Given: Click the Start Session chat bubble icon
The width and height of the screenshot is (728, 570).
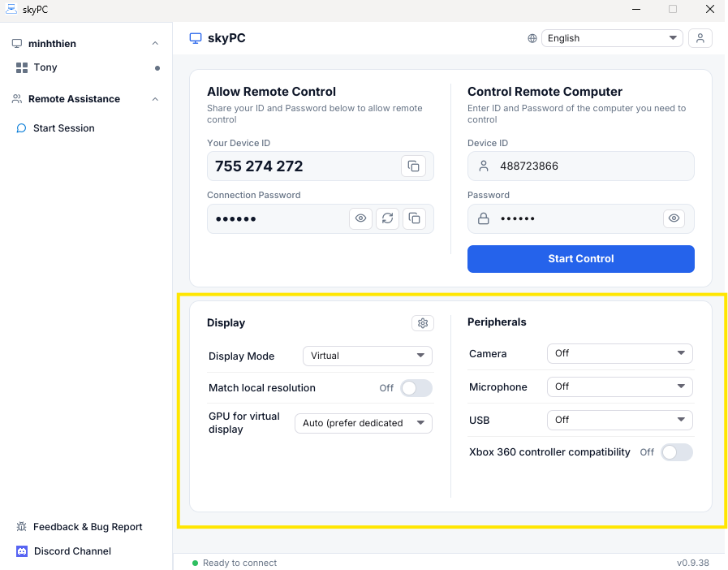Looking at the screenshot, I should click(x=21, y=128).
